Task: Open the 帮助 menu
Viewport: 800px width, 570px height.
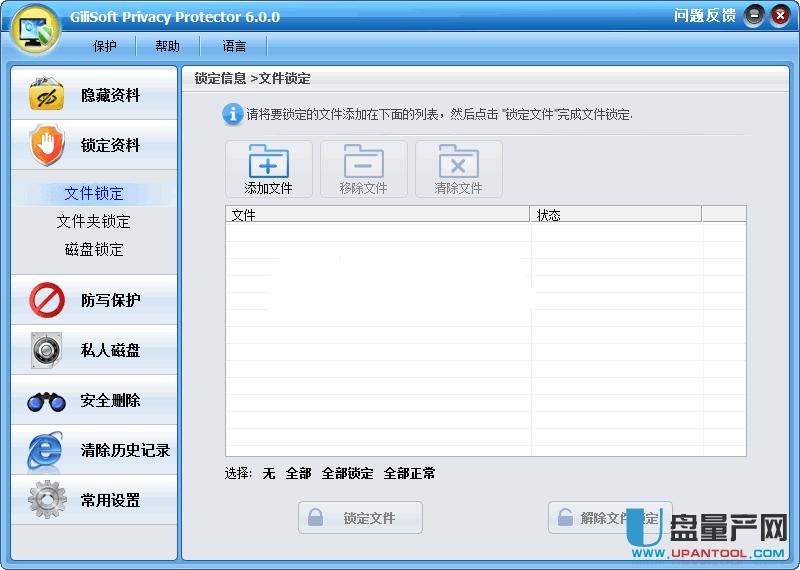Action: pos(168,46)
